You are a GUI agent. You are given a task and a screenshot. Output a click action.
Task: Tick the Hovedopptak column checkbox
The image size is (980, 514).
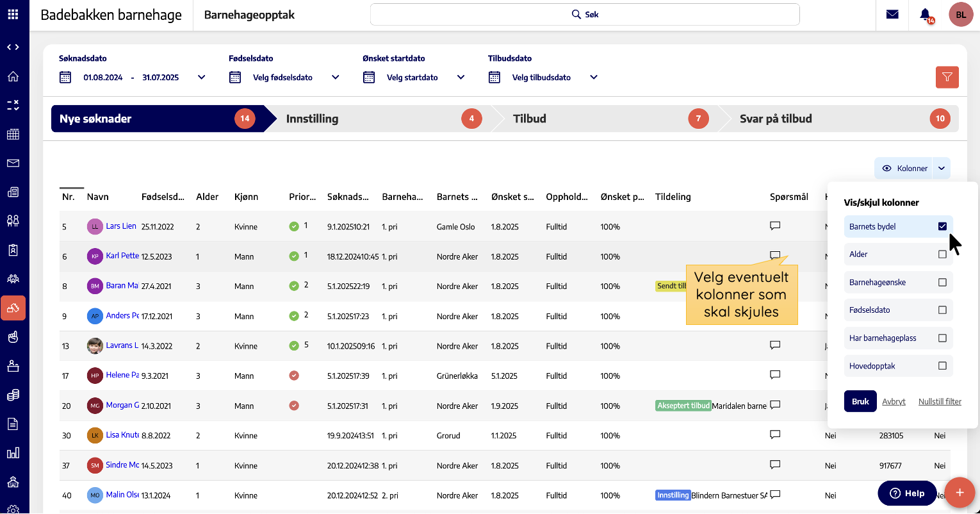(x=942, y=366)
